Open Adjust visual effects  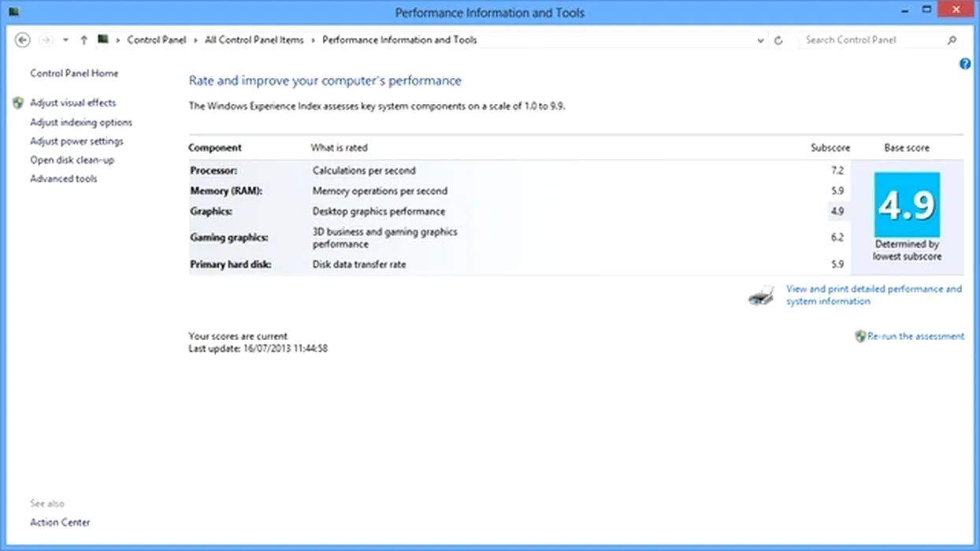tap(73, 103)
